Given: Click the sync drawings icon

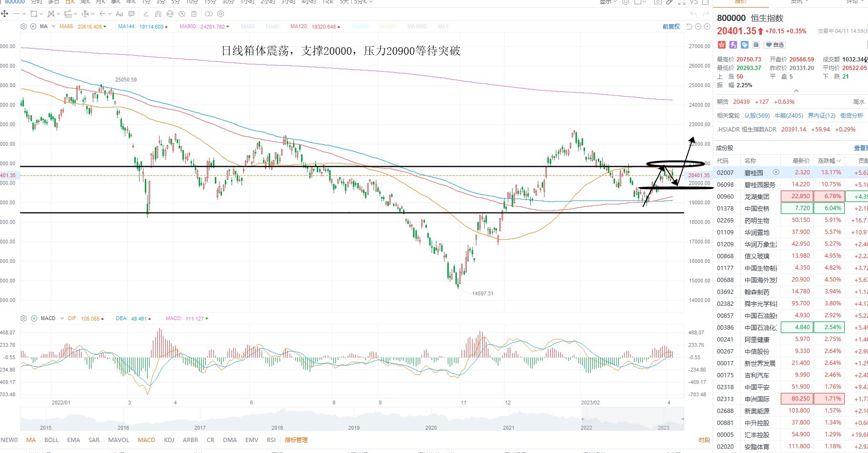Looking at the screenshot, I should pos(170,14).
